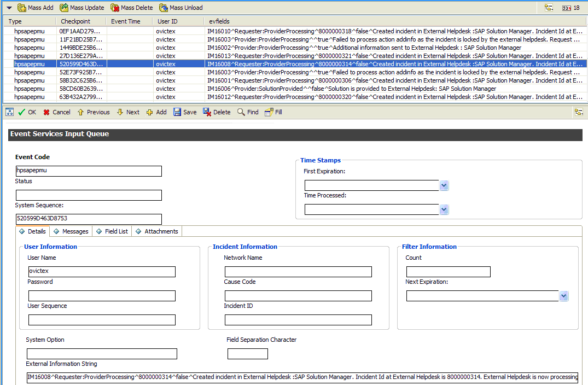The height and width of the screenshot is (385, 588).
Task: Click the Add record button
Action: [x=156, y=112]
